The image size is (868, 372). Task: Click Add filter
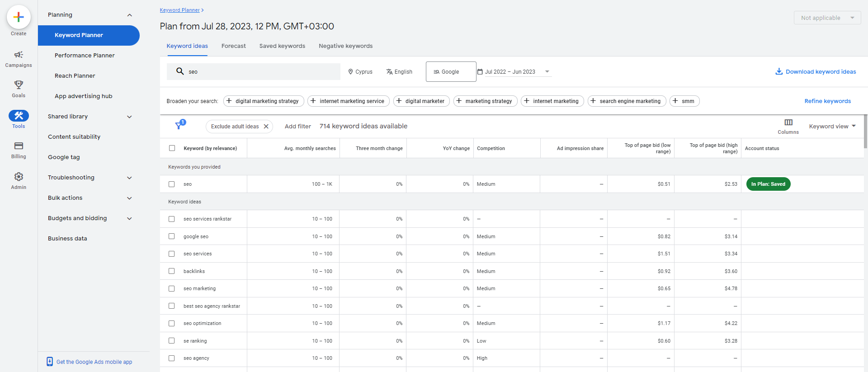click(298, 126)
